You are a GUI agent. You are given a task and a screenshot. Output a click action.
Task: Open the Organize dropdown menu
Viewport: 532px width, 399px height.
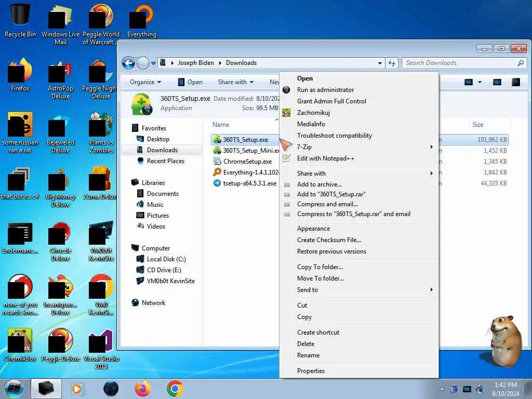pos(145,82)
